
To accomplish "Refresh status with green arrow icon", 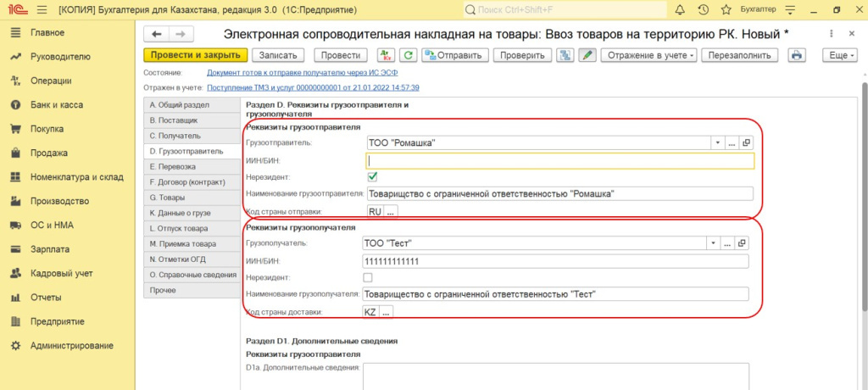I will point(409,55).
